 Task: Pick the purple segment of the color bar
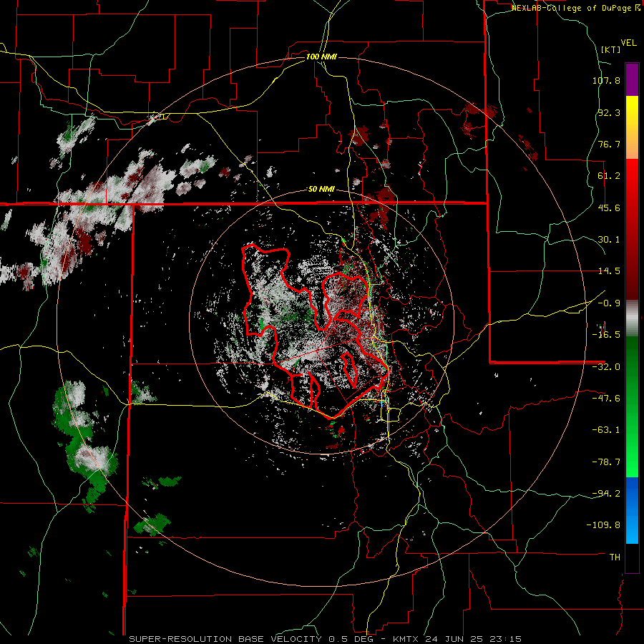tap(632, 79)
